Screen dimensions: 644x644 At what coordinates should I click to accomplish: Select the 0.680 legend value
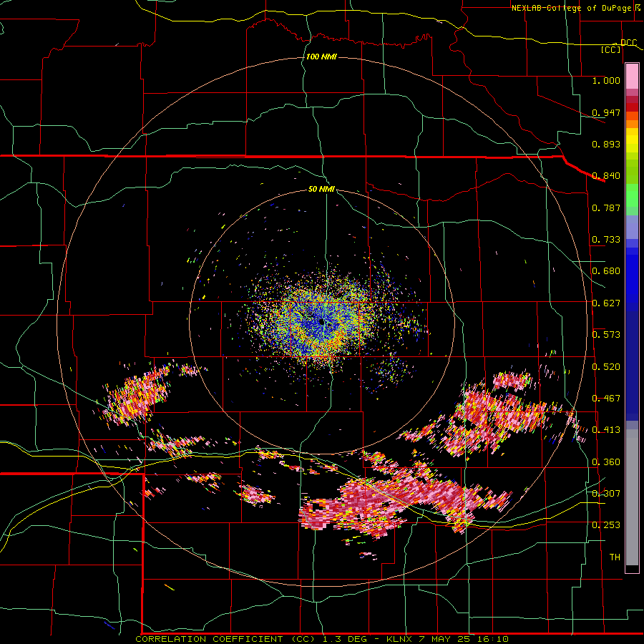[606, 271]
